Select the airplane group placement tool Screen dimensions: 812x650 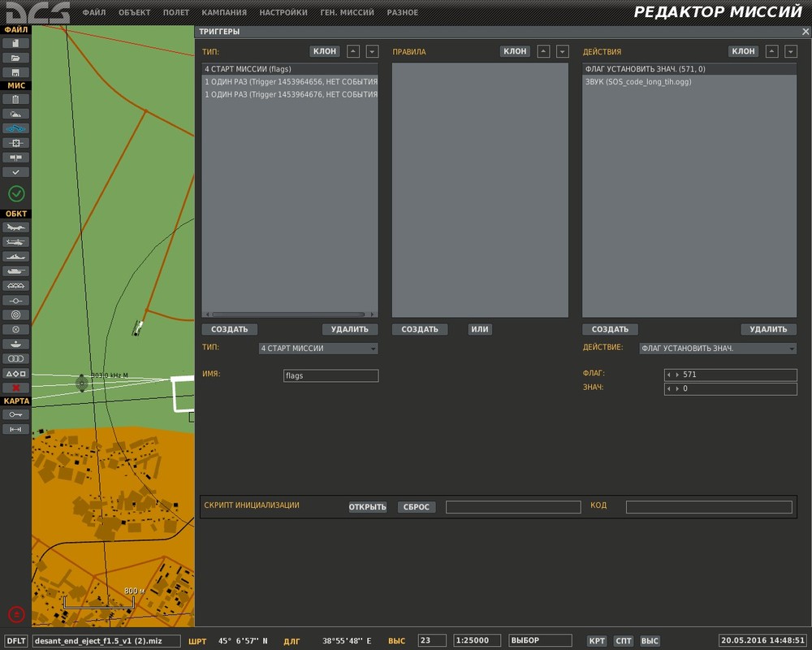tap(16, 227)
